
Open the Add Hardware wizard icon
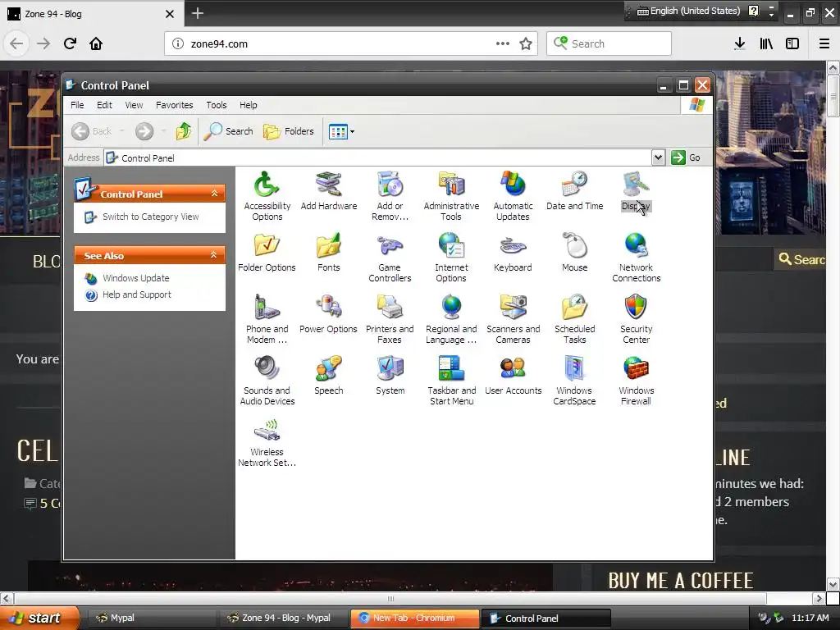click(328, 190)
